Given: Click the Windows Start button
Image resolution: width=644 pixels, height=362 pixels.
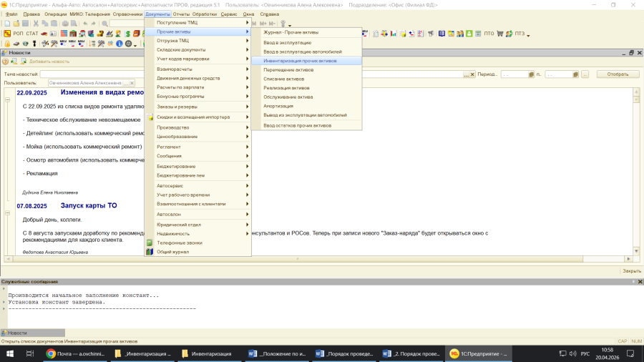Looking at the screenshot, I should point(10,353).
